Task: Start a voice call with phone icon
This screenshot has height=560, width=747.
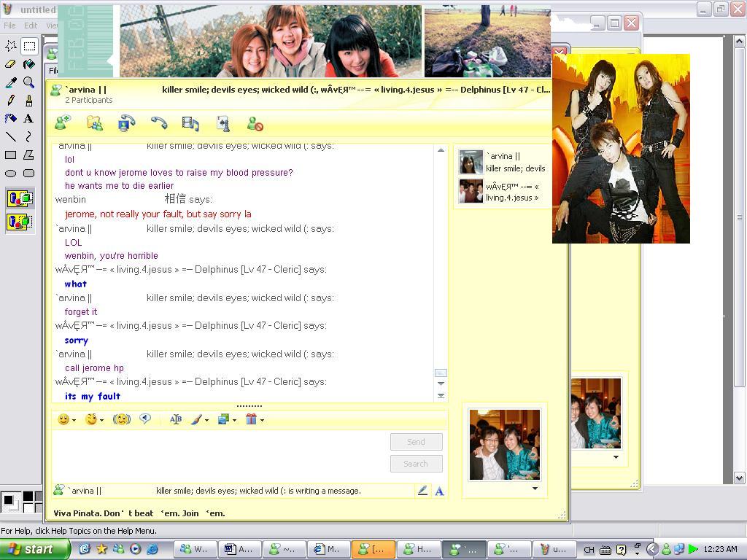Action: (x=158, y=122)
